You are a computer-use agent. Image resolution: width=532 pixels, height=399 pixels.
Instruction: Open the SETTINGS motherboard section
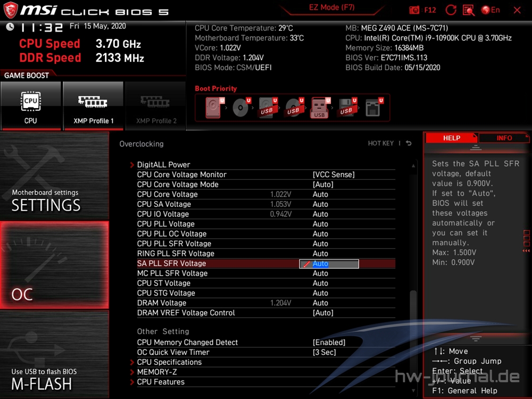[x=55, y=176]
